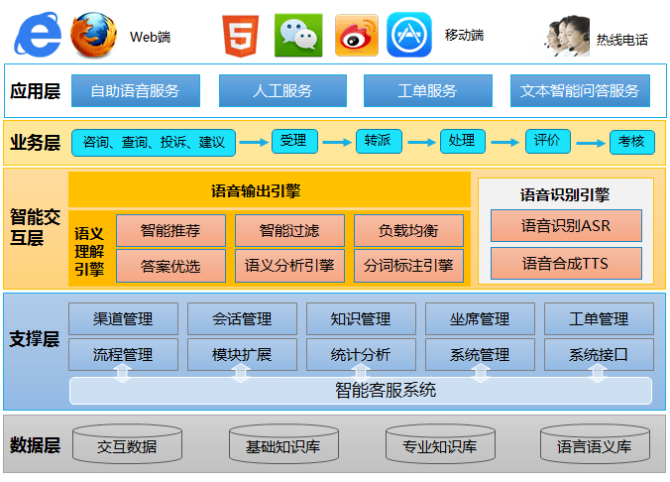Select the 工单服务 box
Image resolution: width=670 pixels, height=482 pixels.
click(x=428, y=91)
